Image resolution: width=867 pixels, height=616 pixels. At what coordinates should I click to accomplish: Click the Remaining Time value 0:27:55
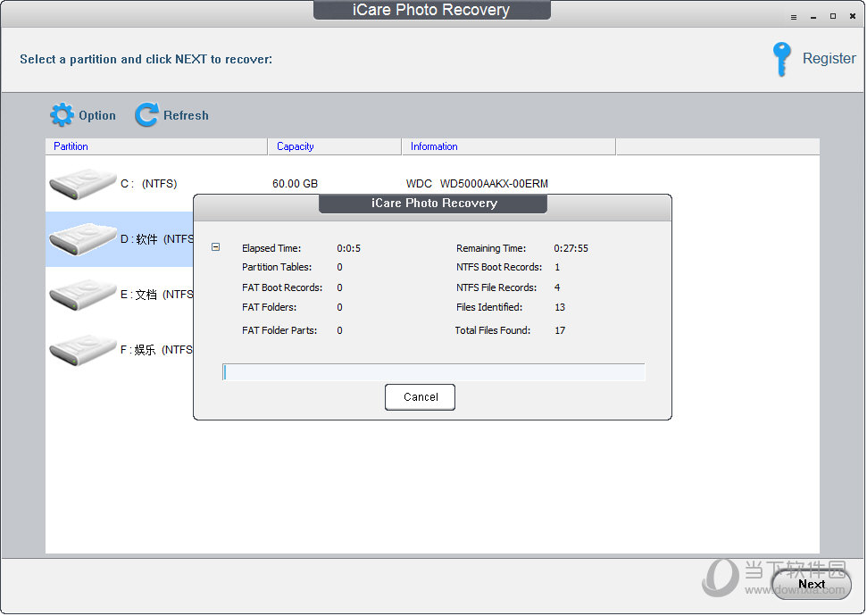(x=571, y=248)
